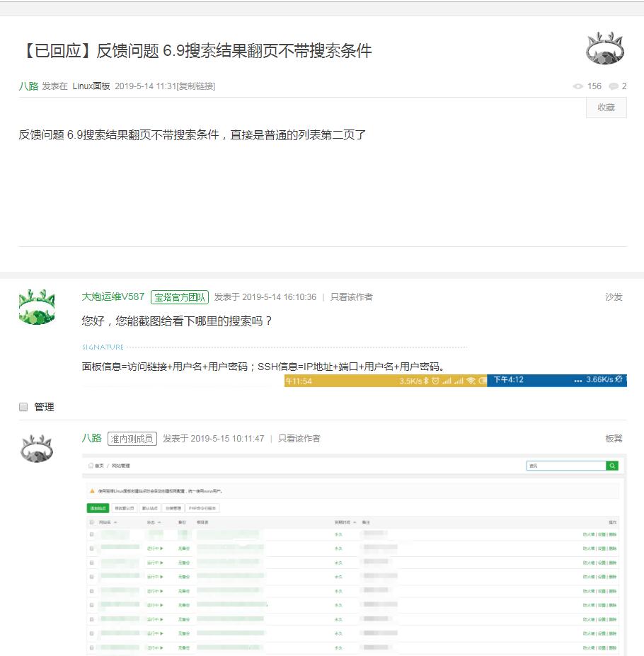Sort by 到期时间 column arrow

coord(355,522)
